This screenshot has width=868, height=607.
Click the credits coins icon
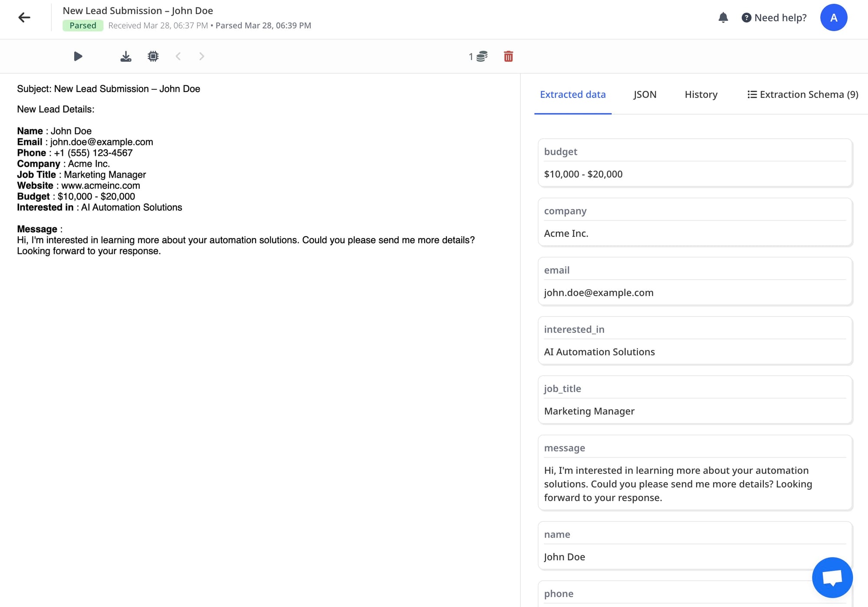(x=482, y=56)
